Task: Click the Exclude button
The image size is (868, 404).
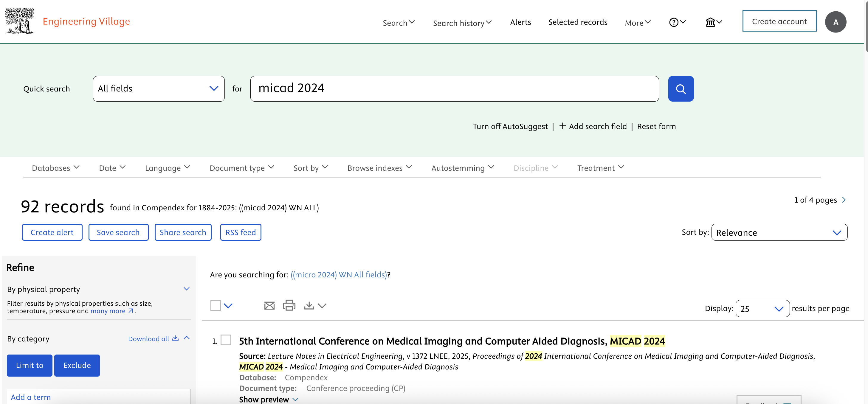Action: pyautogui.click(x=77, y=365)
